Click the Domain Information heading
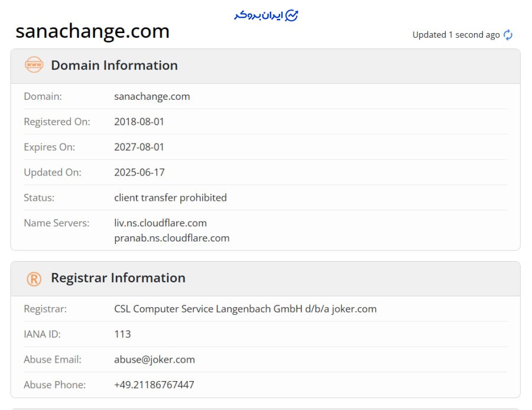This screenshot has height=410, width=532. click(x=114, y=65)
